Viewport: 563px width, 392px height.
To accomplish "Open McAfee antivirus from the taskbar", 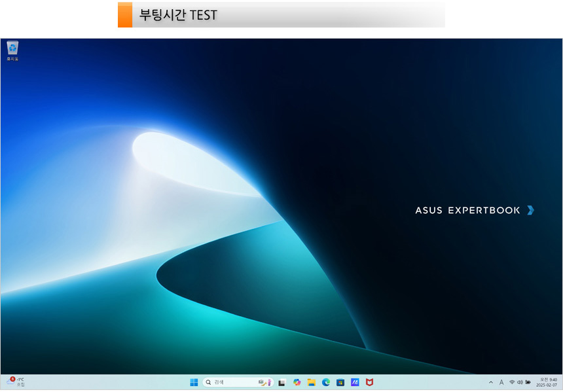I will (x=369, y=382).
